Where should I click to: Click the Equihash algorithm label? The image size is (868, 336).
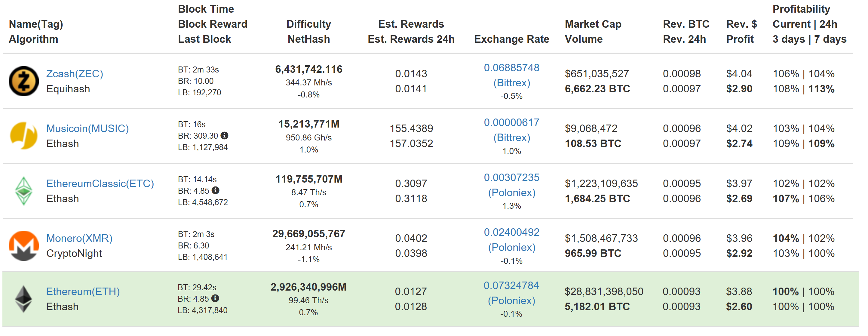click(68, 89)
